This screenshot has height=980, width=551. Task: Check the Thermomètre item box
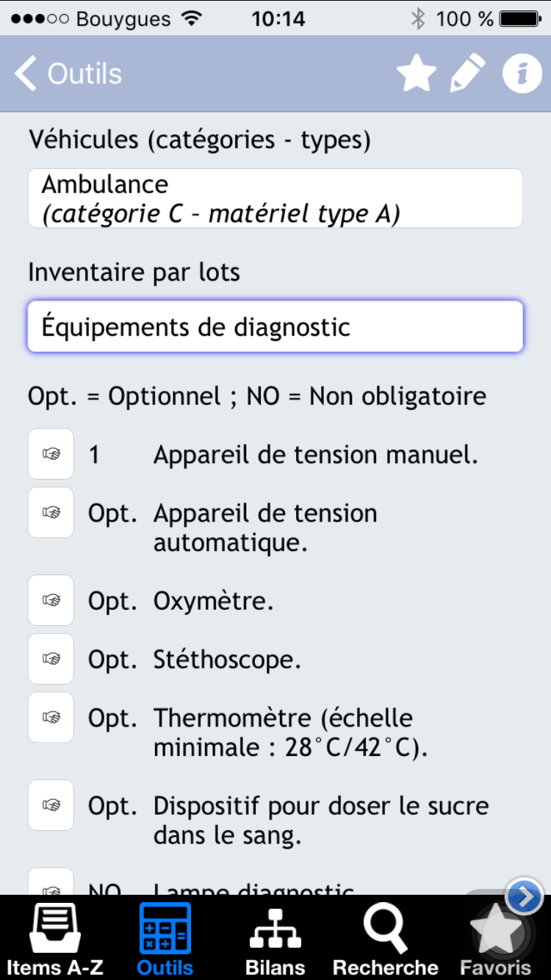coord(51,717)
